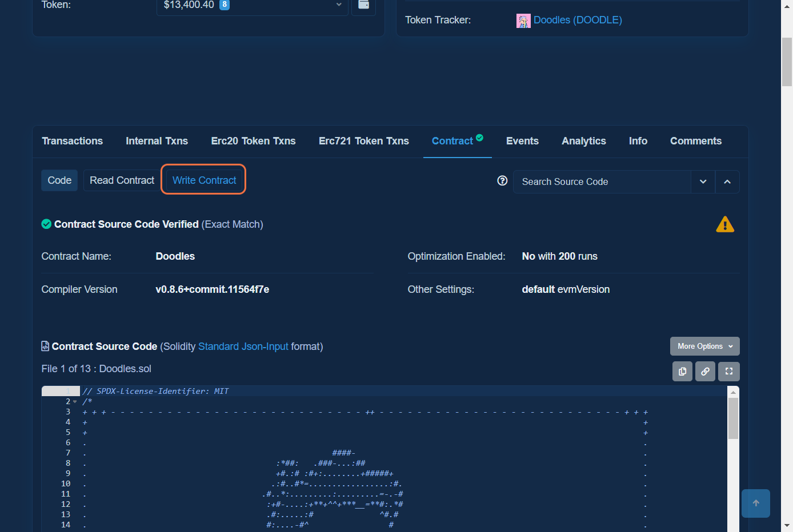Screen dimensions: 793x532
Task: Switch to the Transactions tab
Action: [72, 141]
